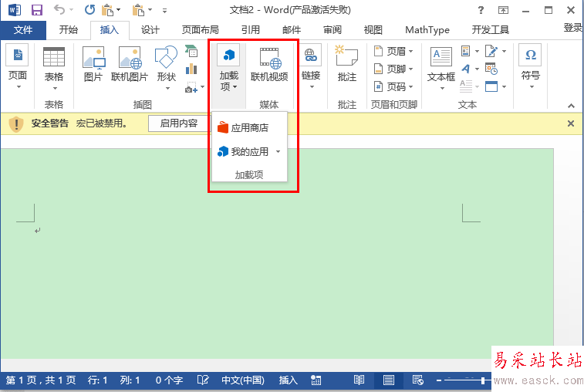Image resolution: width=584 pixels, height=392 pixels.
Task: Toggle ribbon display options button
Action: (503, 10)
